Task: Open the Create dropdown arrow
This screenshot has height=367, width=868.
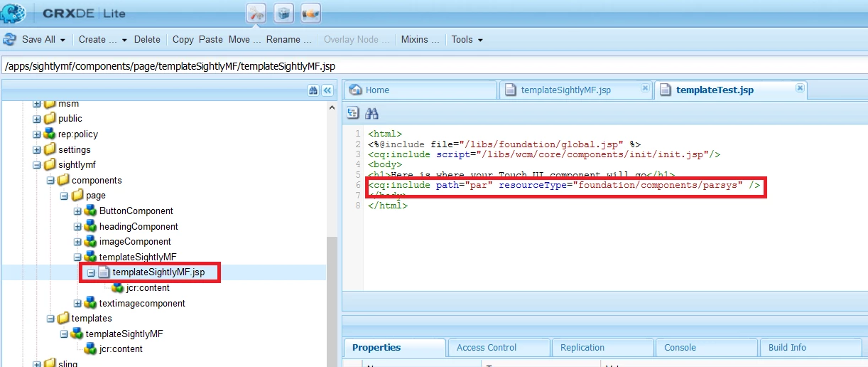Action: click(x=125, y=40)
